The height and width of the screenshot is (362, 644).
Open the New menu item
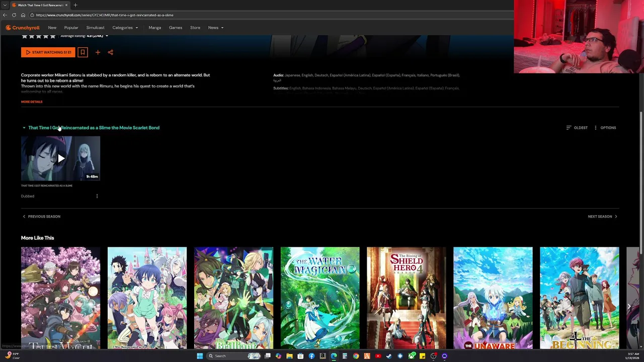click(x=52, y=28)
